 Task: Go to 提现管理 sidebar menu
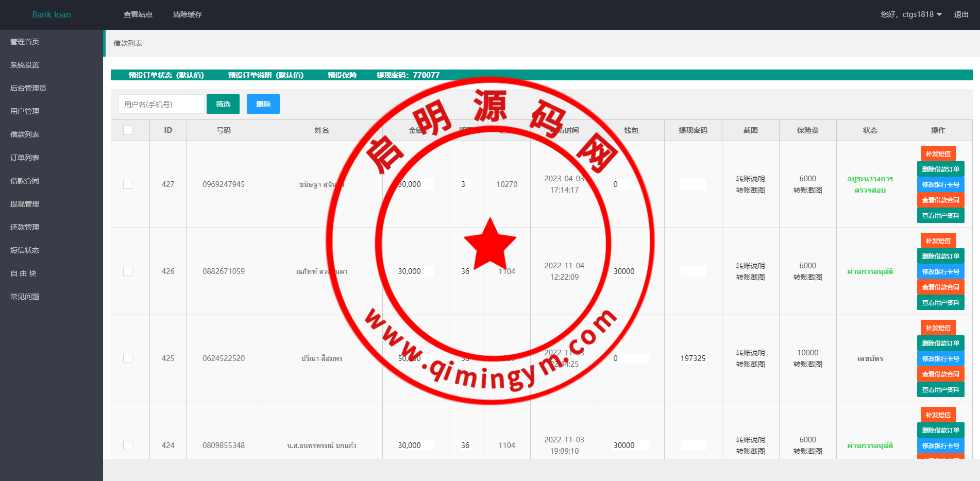tap(25, 204)
